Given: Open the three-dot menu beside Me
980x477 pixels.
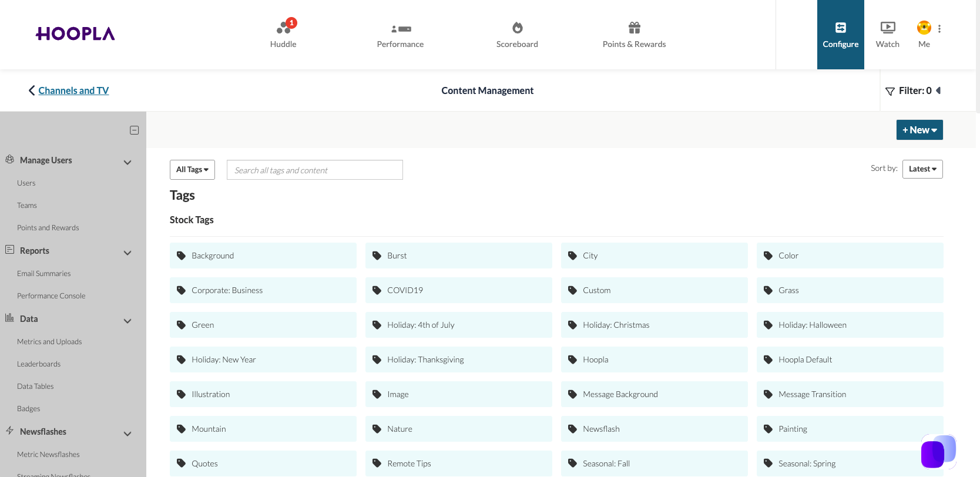Looking at the screenshot, I should coord(939,28).
